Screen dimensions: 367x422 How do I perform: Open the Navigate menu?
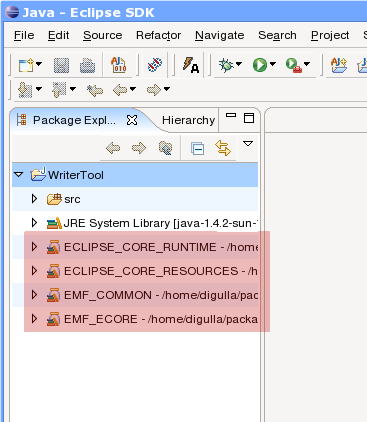(220, 35)
